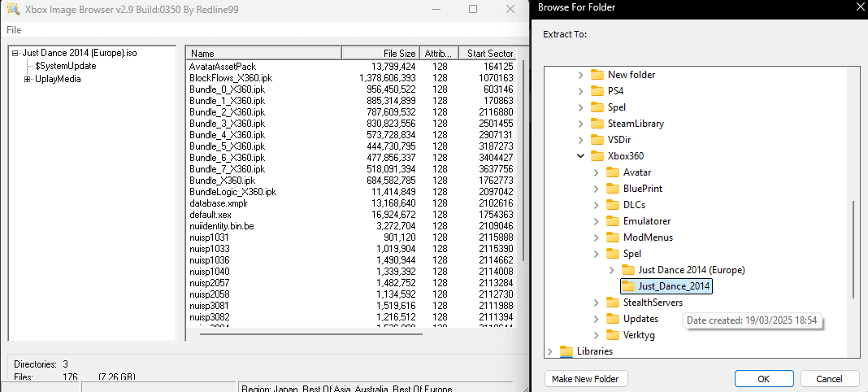Click the ModMenus folder icon

(x=612, y=237)
